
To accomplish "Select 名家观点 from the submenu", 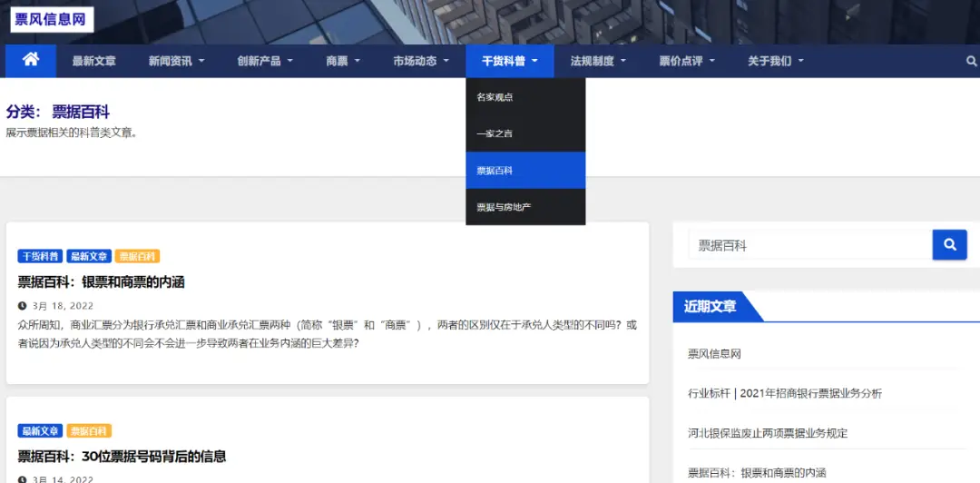I will 525,97.
